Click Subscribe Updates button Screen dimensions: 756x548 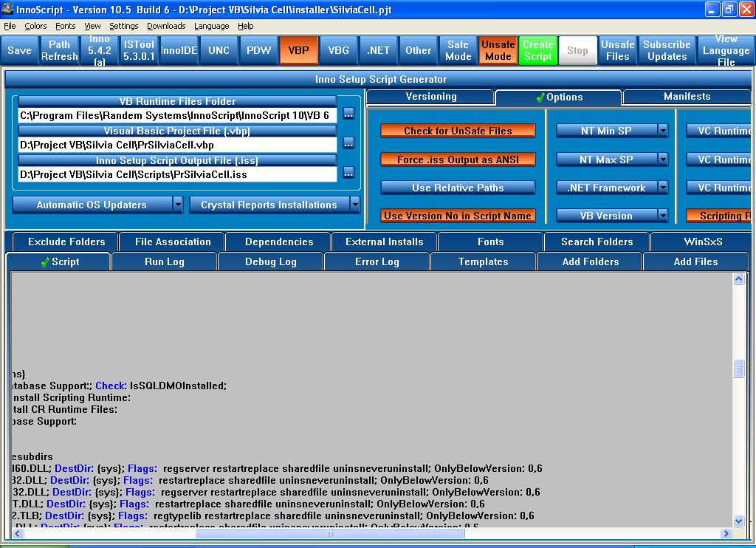667,50
